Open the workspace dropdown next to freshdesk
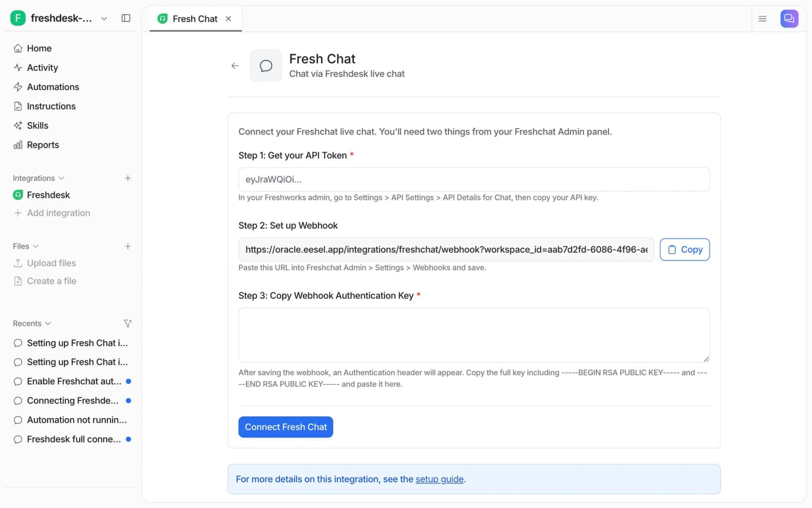The image size is (812, 508). (104, 18)
